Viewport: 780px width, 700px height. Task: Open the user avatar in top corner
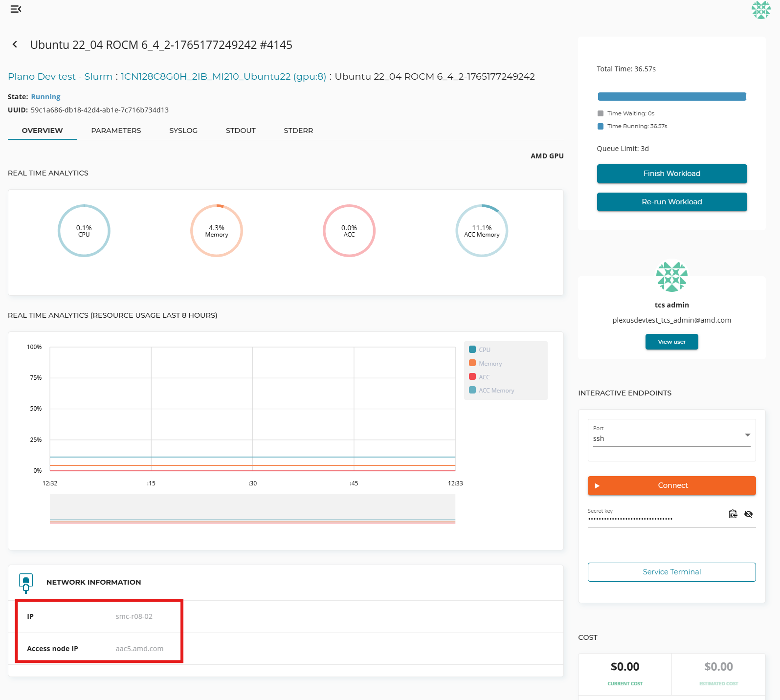[x=760, y=10]
